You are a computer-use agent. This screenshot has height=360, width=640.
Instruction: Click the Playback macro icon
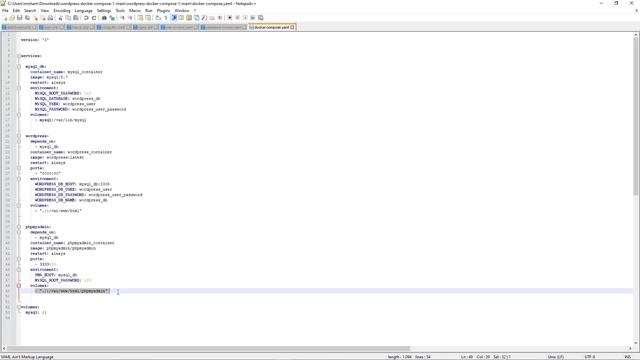point(245,18)
